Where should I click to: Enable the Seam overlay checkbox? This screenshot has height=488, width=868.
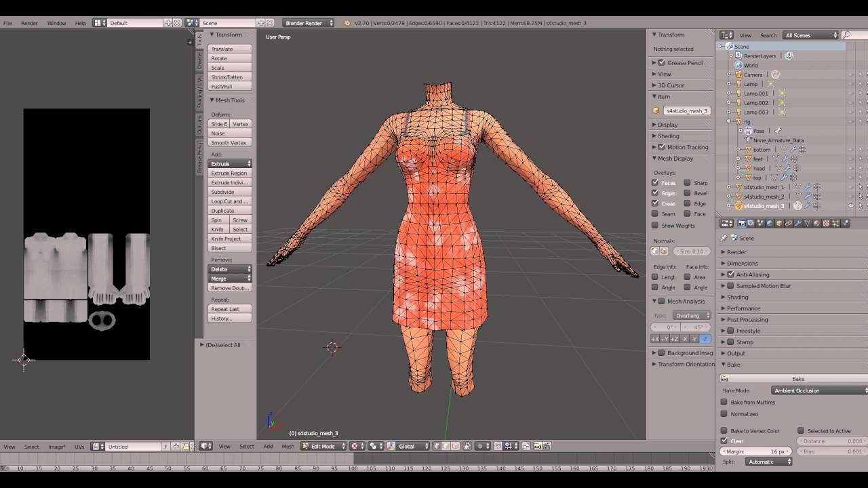(655, 213)
